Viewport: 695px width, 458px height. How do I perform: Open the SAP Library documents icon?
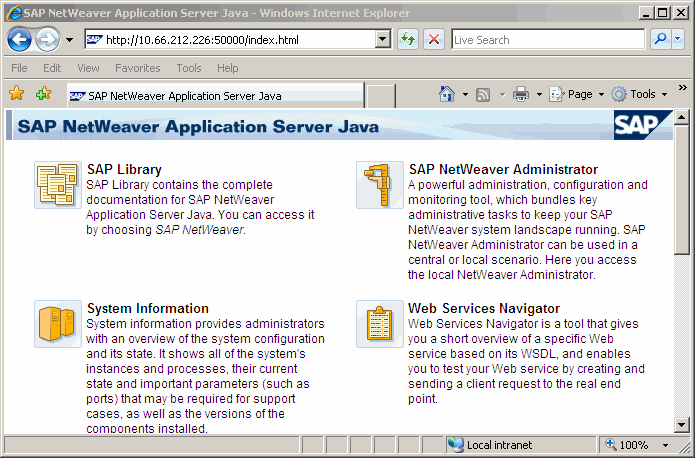tap(58, 185)
